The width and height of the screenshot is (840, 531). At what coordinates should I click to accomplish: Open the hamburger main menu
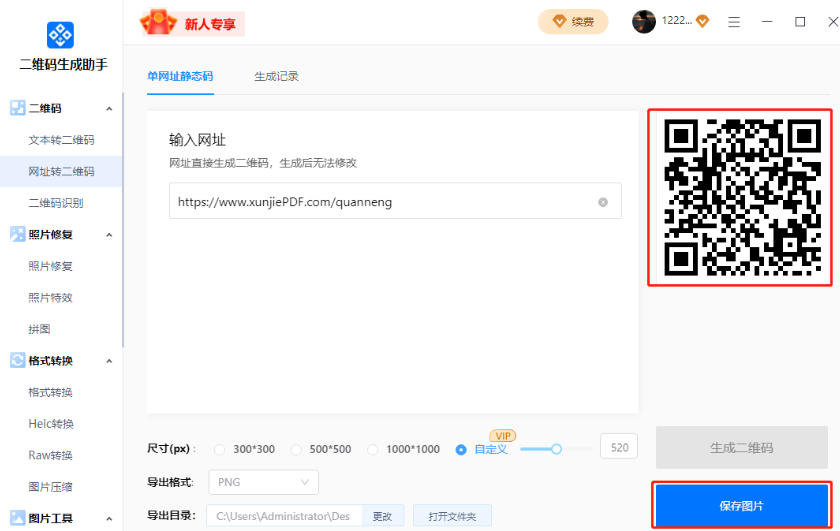pyautogui.click(x=734, y=21)
